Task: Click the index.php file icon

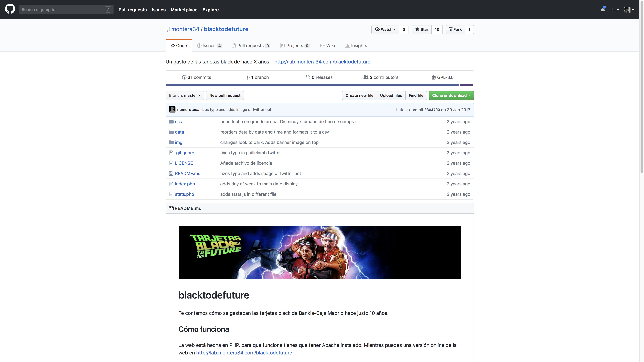Action: tap(171, 184)
